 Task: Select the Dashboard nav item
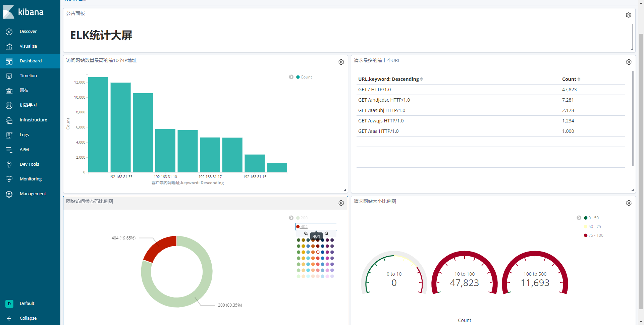click(31, 61)
